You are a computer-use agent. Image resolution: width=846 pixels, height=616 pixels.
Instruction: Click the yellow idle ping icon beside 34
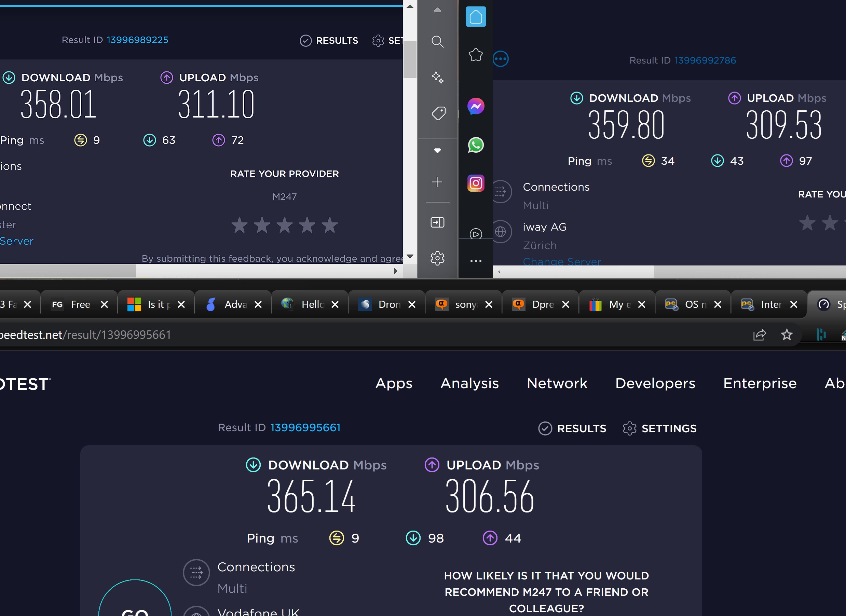click(x=648, y=161)
